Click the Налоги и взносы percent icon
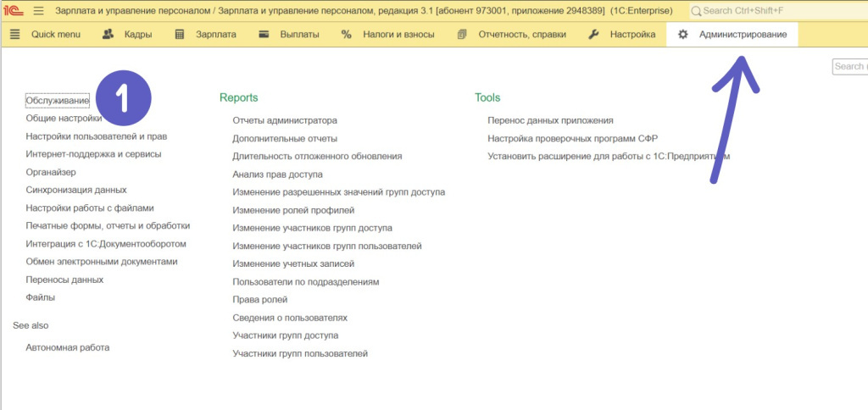The height and width of the screenshot is (410, 868). [x=346, y=35]
